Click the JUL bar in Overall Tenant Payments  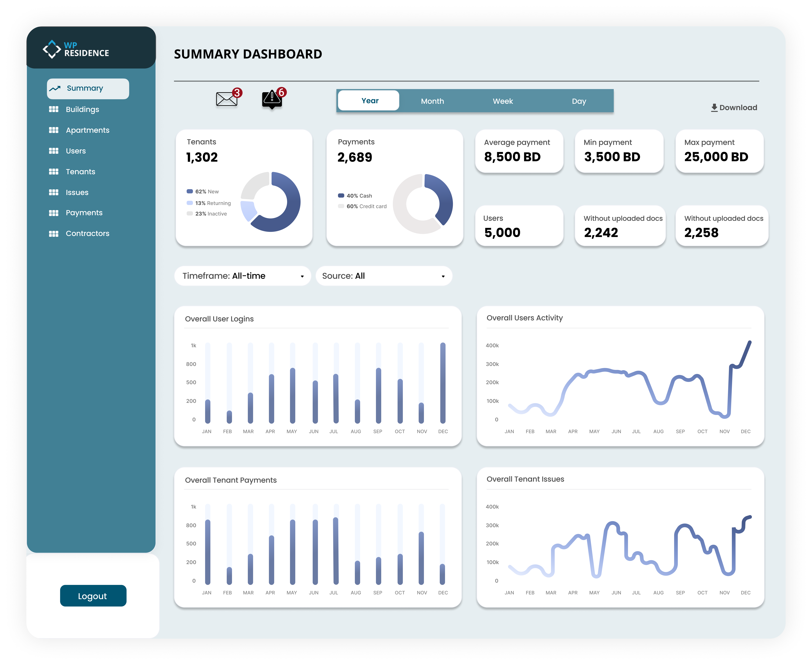click(336, 551)
